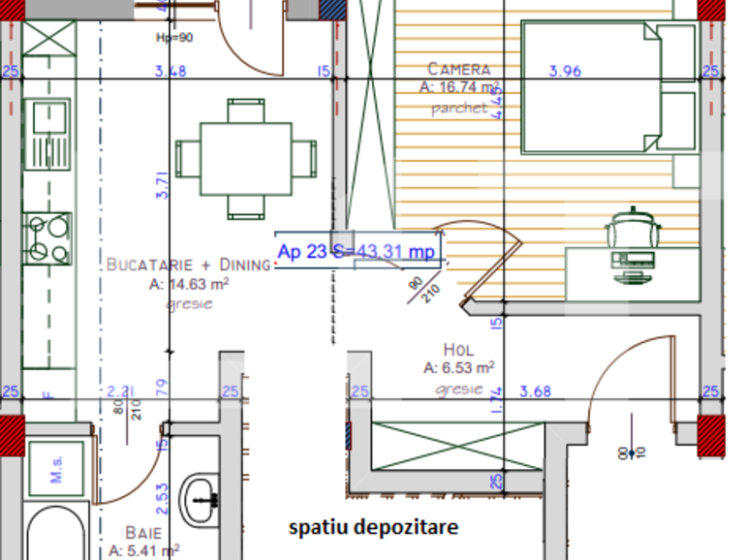Click the bathroom washbasin symbol
Viewport: 746px width, 560px height.
[204, 499]
